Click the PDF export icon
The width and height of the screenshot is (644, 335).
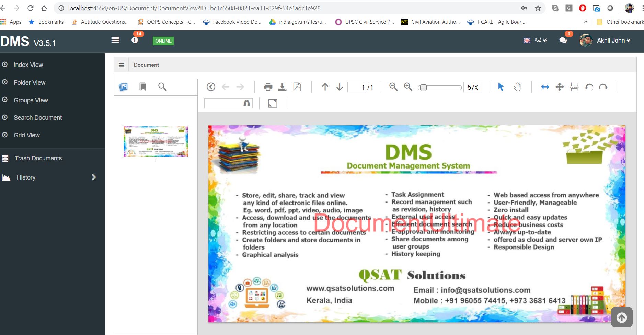point(297,87)
